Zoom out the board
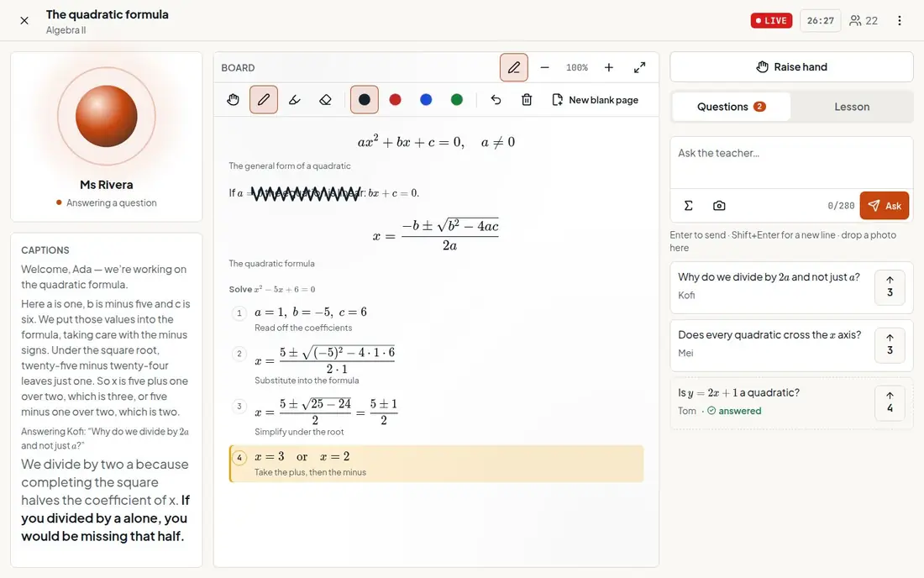Viewport: 924px width, 578px height. (544, 68)
